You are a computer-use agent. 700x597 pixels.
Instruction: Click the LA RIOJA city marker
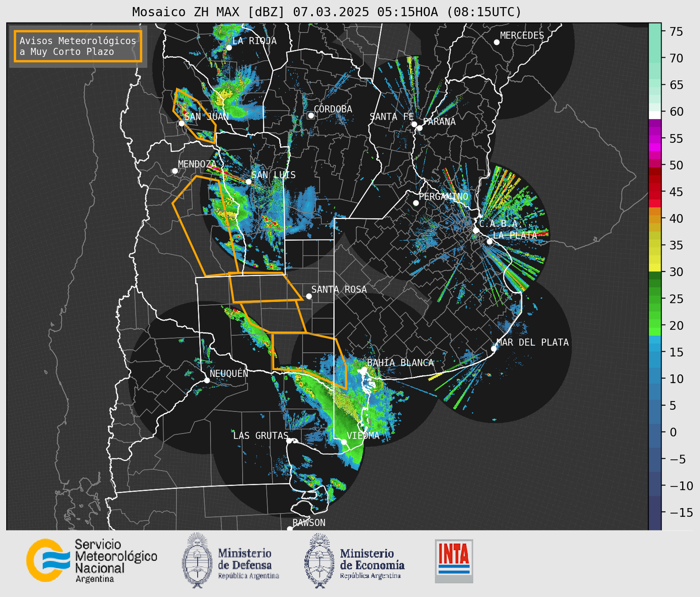pyautogui.click(x=229, y=48)
